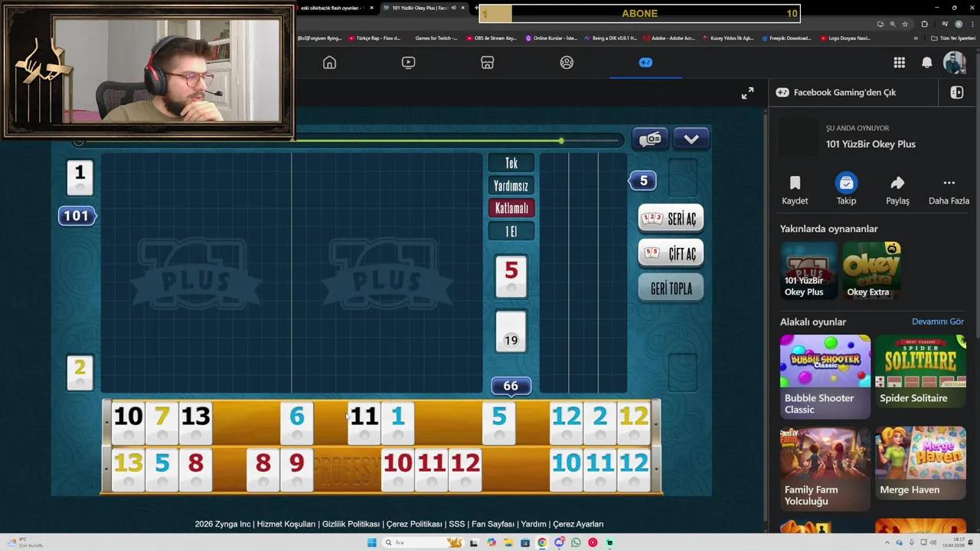
Task: Open WhatsApp from the taskbar
Action: pos(576,543)
